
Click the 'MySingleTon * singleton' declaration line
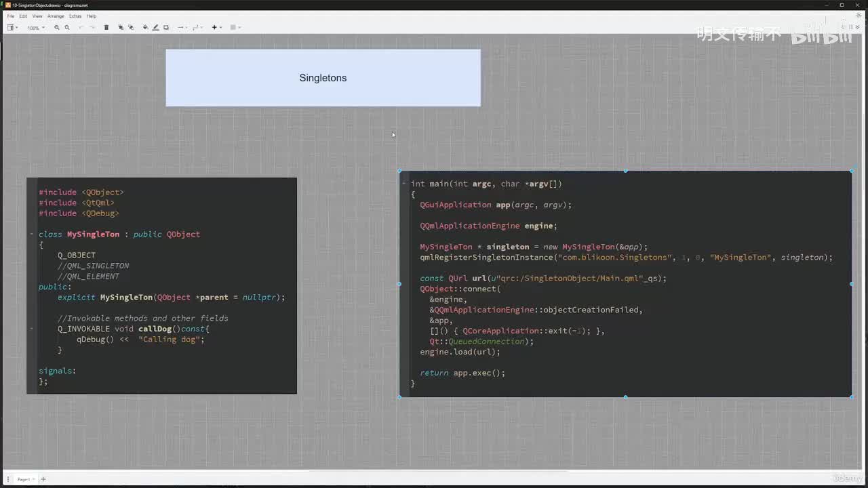pos(534,247)
